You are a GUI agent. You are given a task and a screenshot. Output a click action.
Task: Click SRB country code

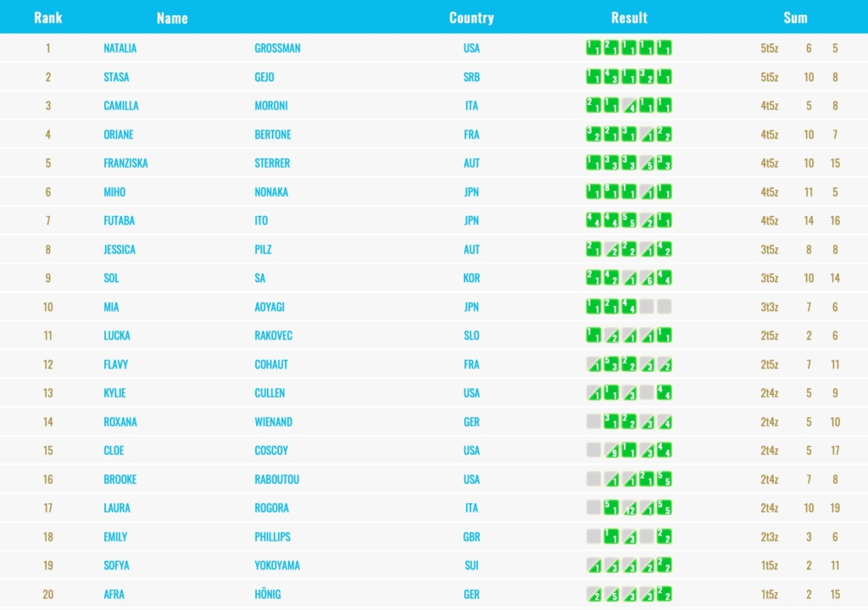[x=471, y=77]
